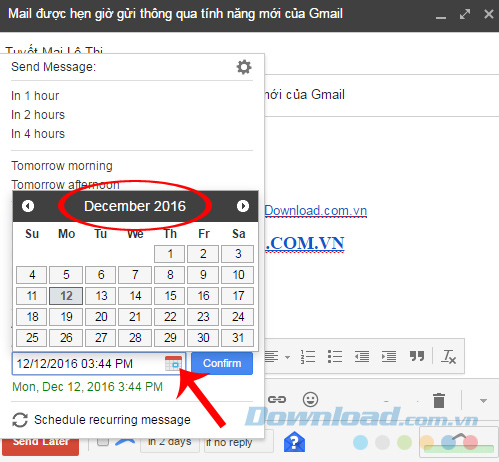This screenshot has height=462, width=499.
Task: Go to previous month in calendar
Action: 28,206
